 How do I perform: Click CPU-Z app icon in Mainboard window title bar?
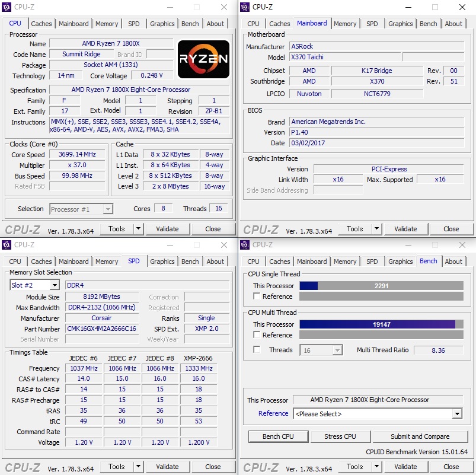click(245, 7)
